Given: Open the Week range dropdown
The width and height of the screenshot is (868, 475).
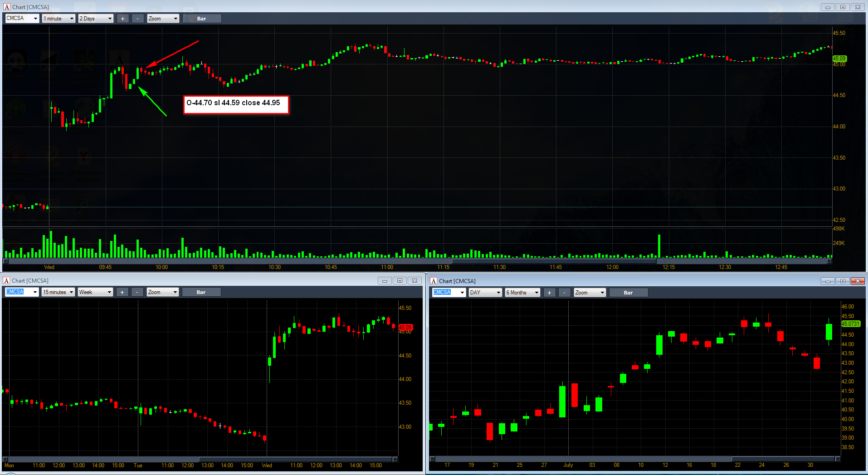Looking at the screenshot, I should click(x=95, y=292).
